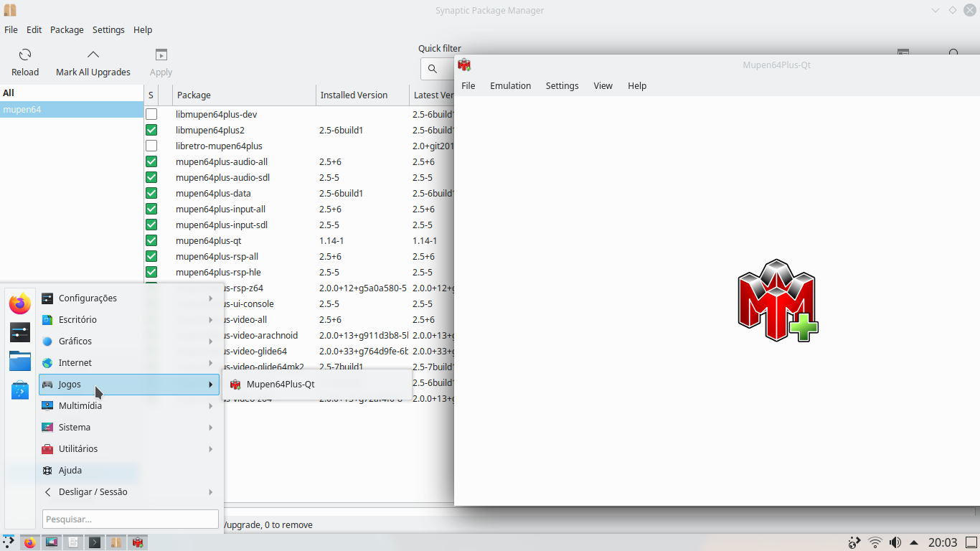980x551 pixels.
Task: Click Reload in the Synaptic toolbar
Action: click(x=25, y=63)
